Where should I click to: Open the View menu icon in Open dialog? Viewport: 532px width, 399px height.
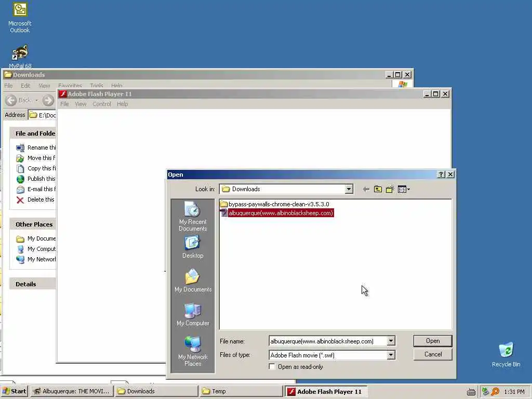click(x=403, y=189)
